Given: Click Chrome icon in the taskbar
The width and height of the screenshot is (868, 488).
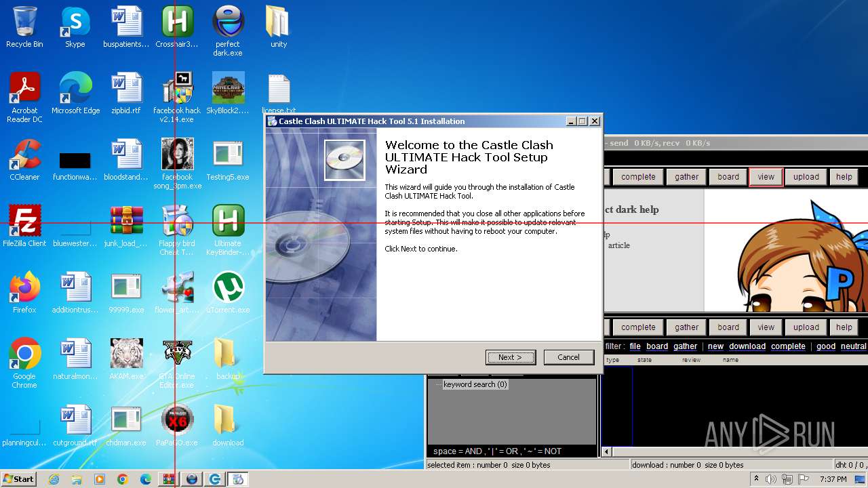Looking at the screenshot, I should [x=122, y=479].
